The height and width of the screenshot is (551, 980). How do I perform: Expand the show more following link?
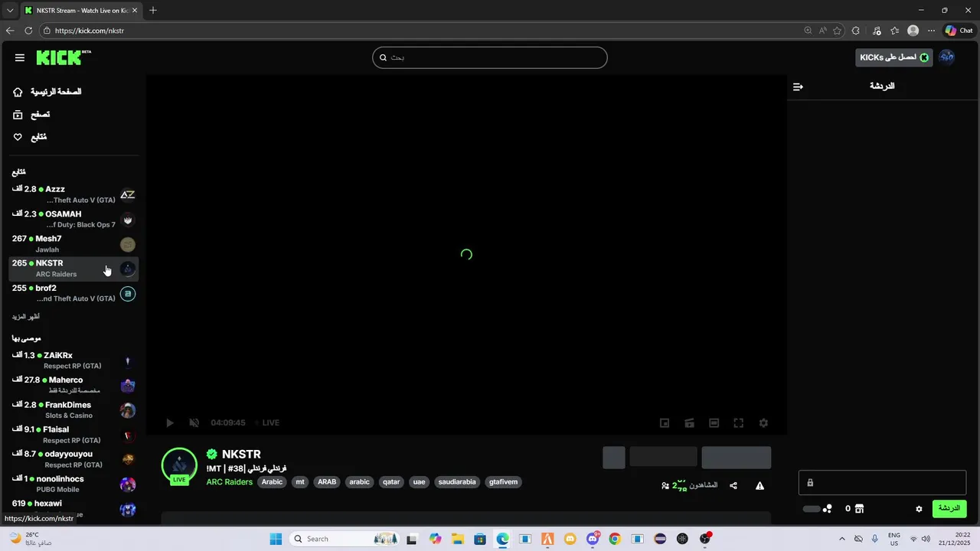(x=26, y=316)
